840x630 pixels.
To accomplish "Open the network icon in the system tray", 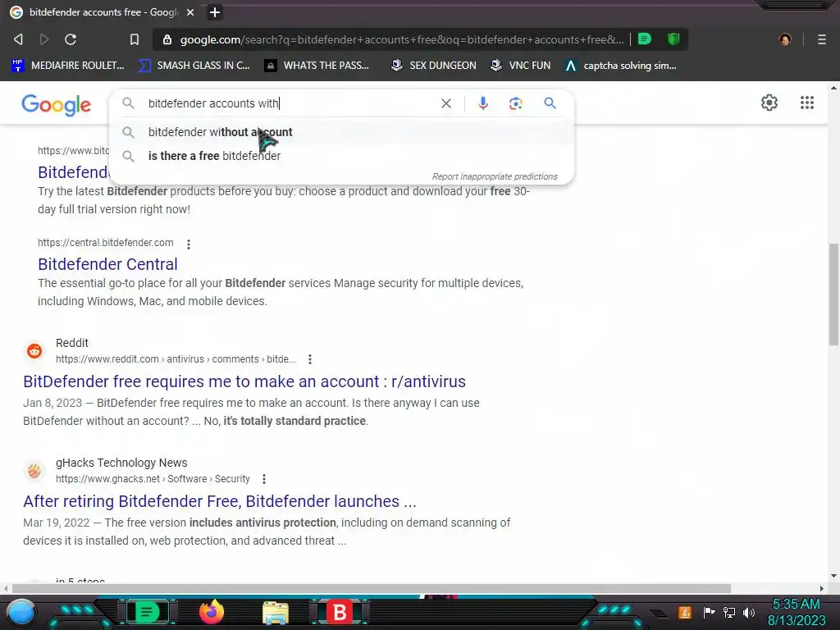I will (729, 612).
